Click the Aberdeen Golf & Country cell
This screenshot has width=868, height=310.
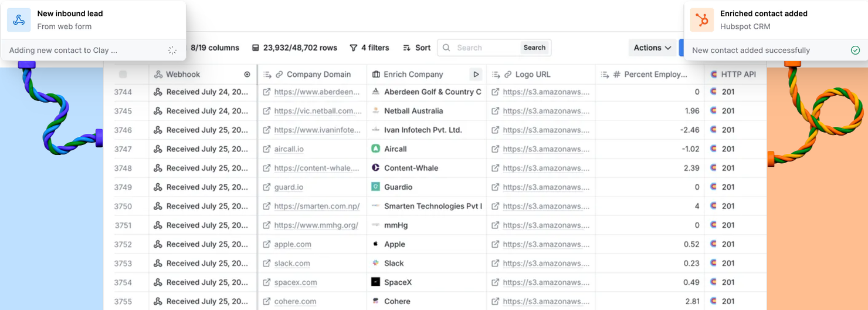(x=426, y=92)
